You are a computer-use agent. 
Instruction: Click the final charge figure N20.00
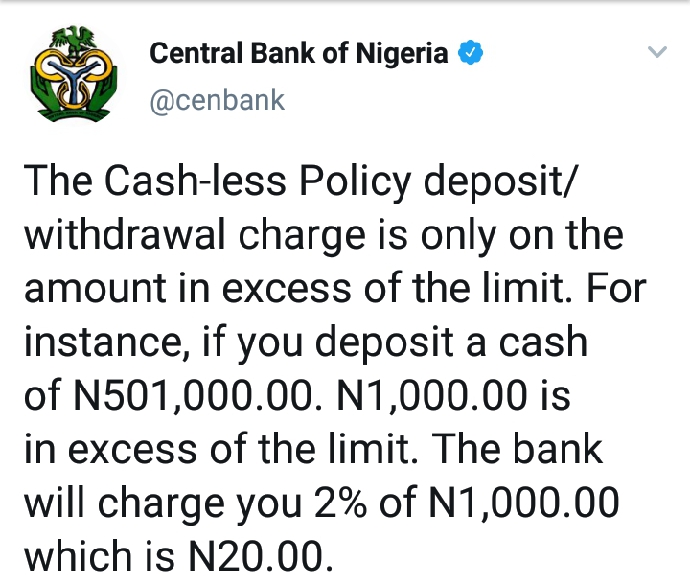tap(261, 556)
